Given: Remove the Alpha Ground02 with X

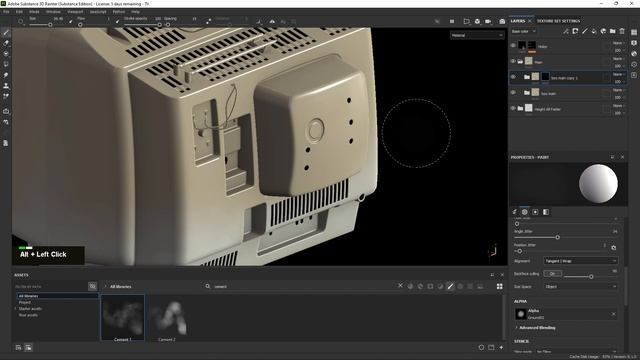Looking at the screenshot, I should 613,314.
